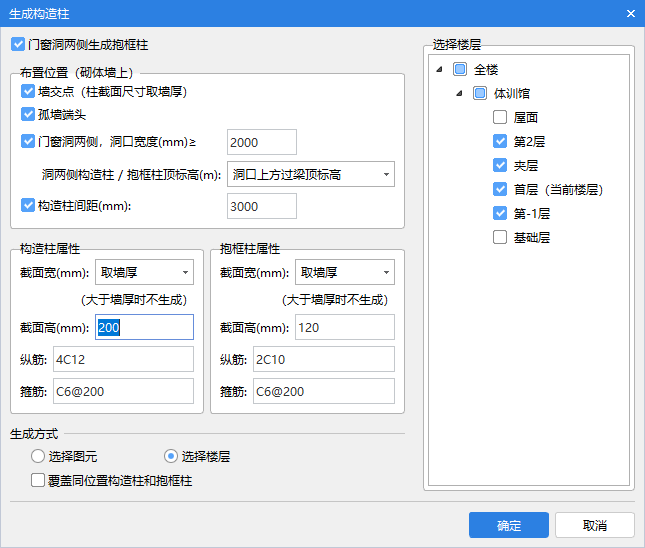Click 抱框柱 截面高 field with 120
Image resolution: width=645 pixels, height=548 pixels.
pyautogui.click(x=345, y=327)
